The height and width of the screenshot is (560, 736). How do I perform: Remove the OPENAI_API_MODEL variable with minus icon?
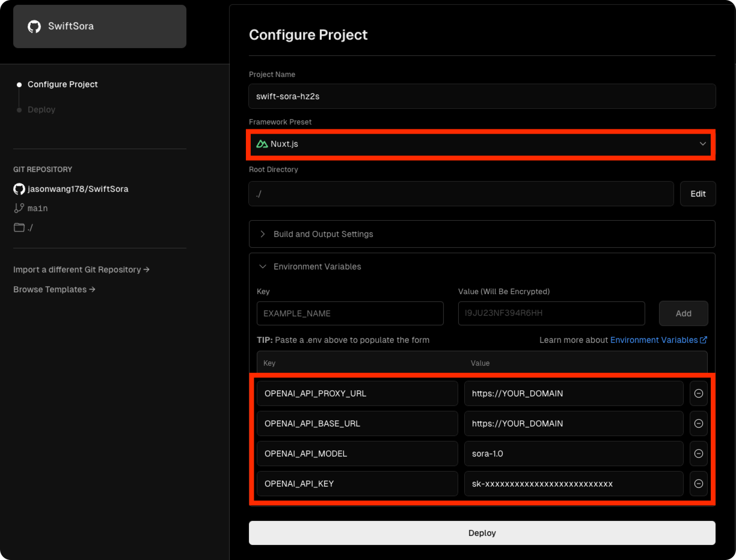point(699,454)
